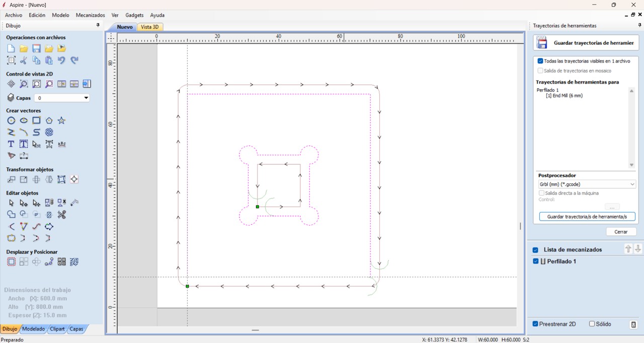Select the Text within box tool

click(24, 144)
